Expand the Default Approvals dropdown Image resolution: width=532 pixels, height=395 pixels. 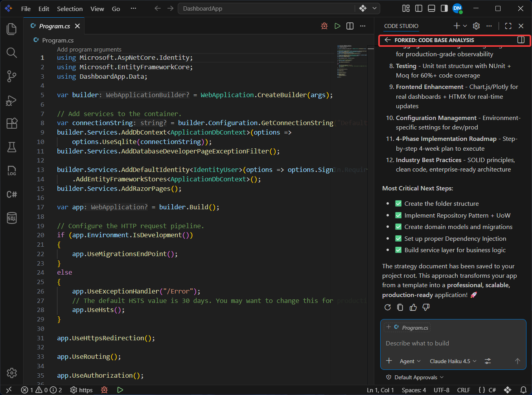point(415,377)
